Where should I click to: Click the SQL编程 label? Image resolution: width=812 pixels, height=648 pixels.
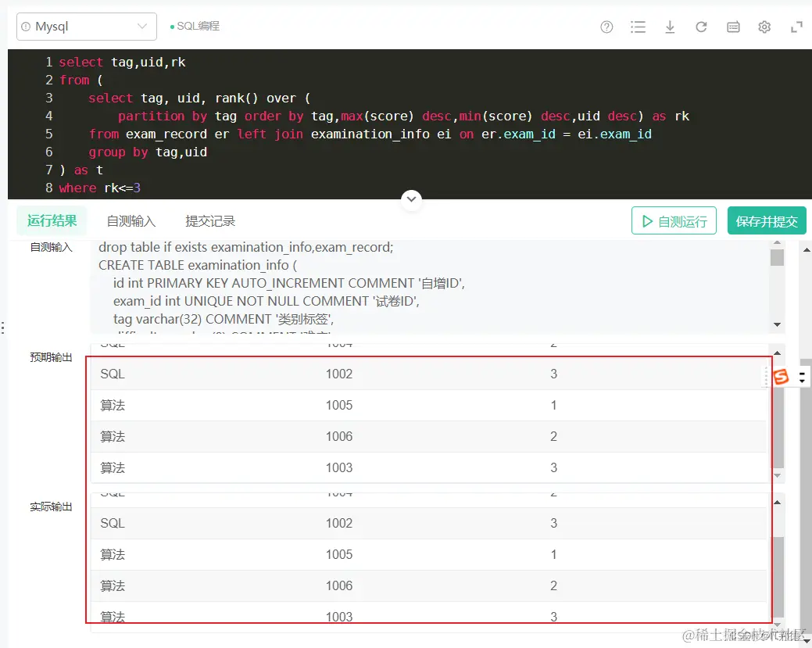coord(198,26)
